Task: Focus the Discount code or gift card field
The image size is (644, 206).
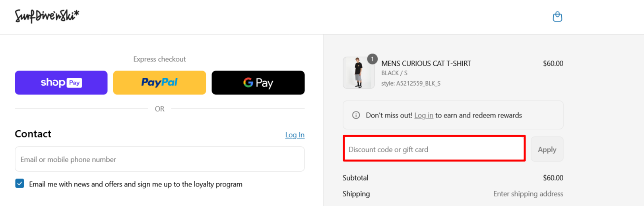Action: [x=434, y=149]
